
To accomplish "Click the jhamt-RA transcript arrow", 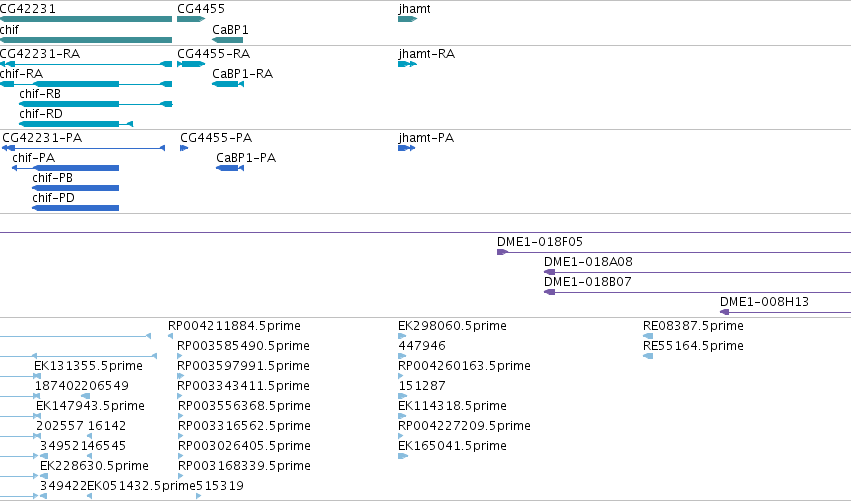I will [x=407, y=64].
